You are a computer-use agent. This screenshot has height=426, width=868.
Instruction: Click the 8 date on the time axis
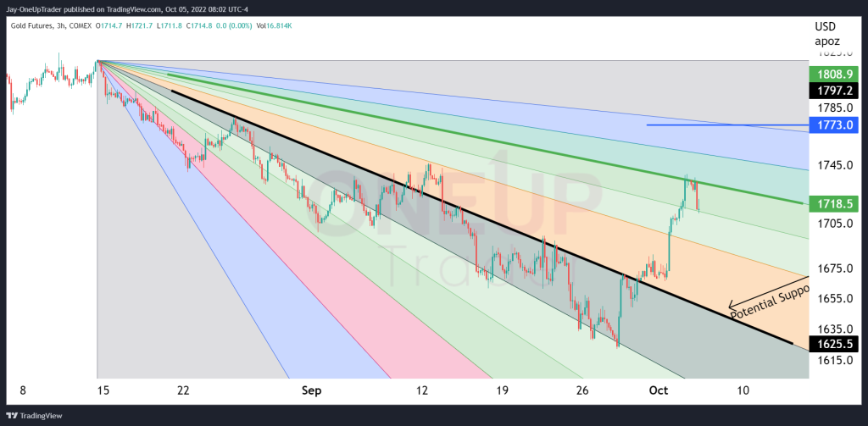tap(23, 390)
